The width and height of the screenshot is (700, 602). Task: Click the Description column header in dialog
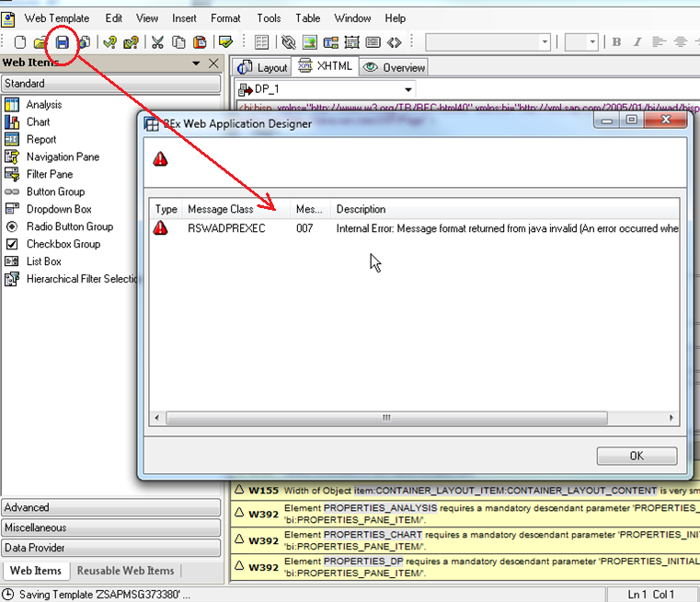(505, 209)
